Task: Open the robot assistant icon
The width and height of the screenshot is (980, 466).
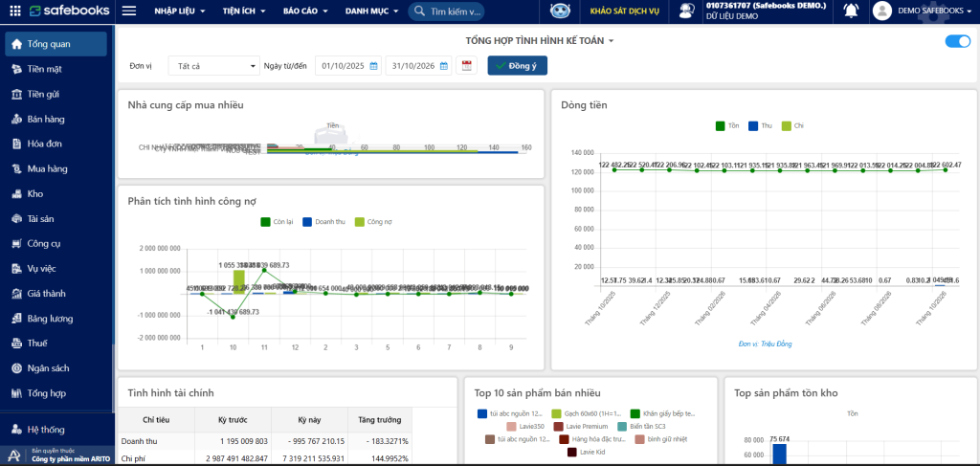Action: click(x=560, y=11)
